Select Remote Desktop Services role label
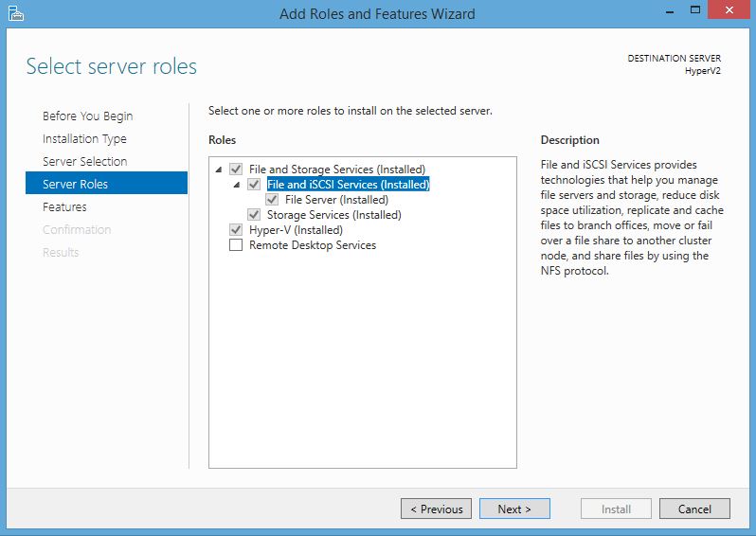Image resolution: width=756 pixels, height=536 pixels. tap(313, 245)
